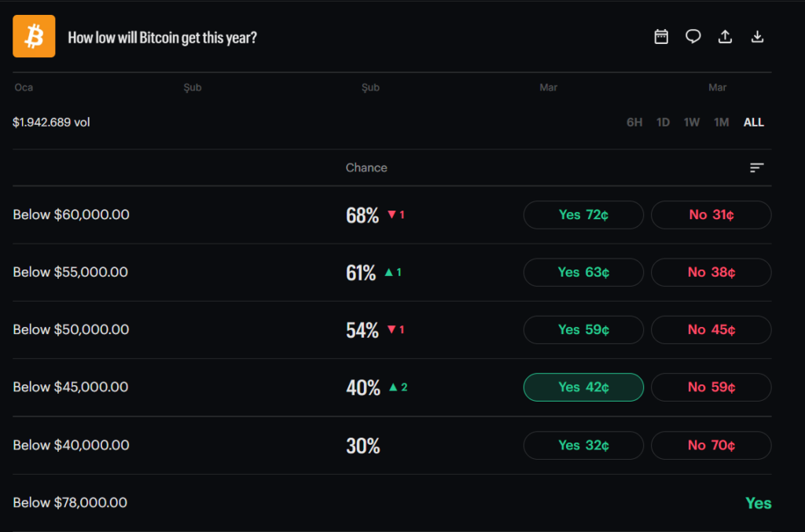Open the calendar icon in header

click(x=661, y=37)
